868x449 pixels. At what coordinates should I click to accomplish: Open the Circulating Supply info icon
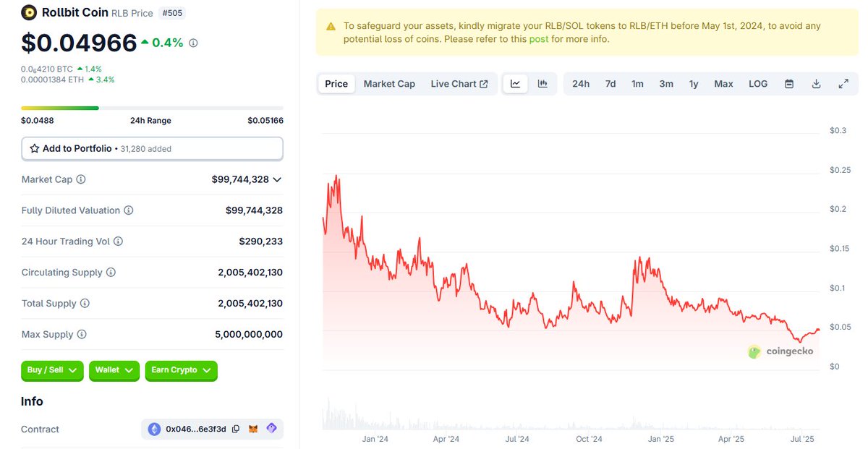coord(111,273)
